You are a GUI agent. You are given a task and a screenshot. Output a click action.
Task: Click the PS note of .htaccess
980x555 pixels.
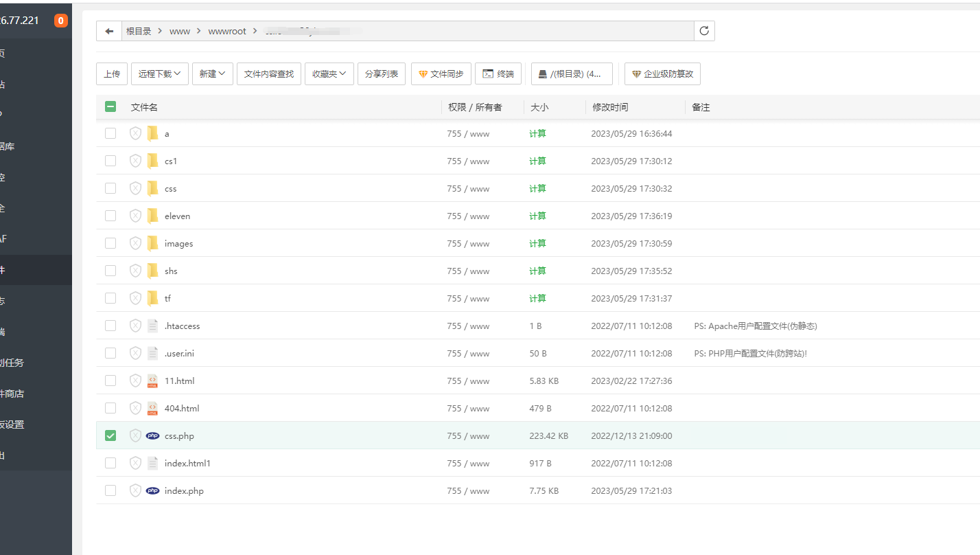click(x=756, y=326)
